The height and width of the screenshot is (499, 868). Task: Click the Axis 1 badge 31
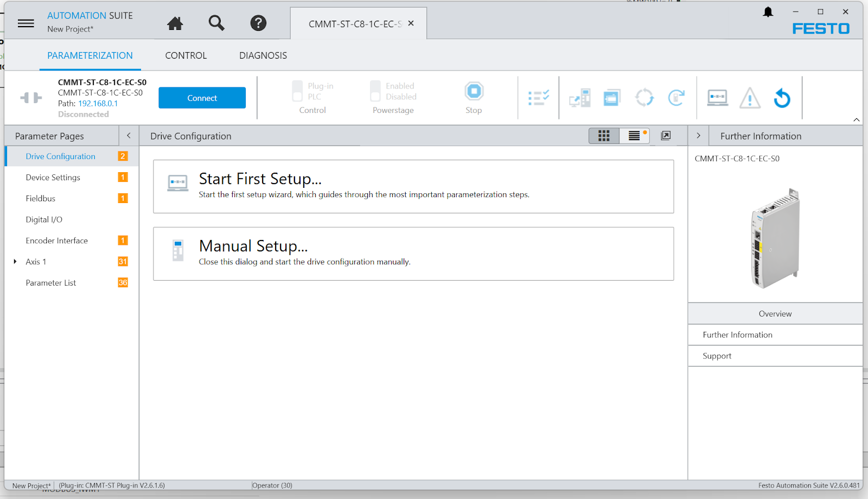pos(123,262)
